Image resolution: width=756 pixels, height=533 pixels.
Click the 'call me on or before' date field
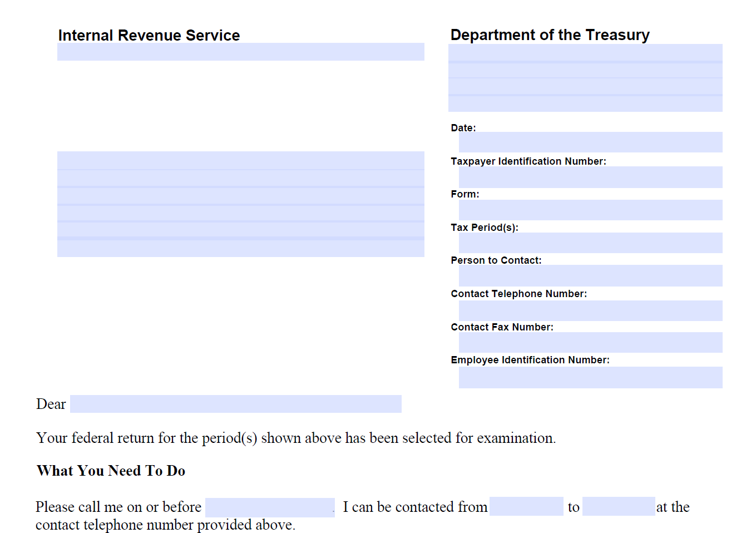point(270,507)
